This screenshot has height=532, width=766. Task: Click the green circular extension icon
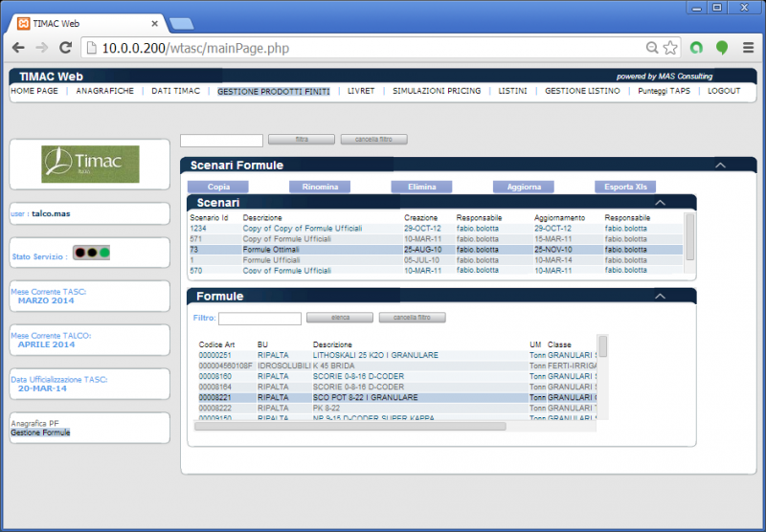pyautogui.click(x=698, y=47)
